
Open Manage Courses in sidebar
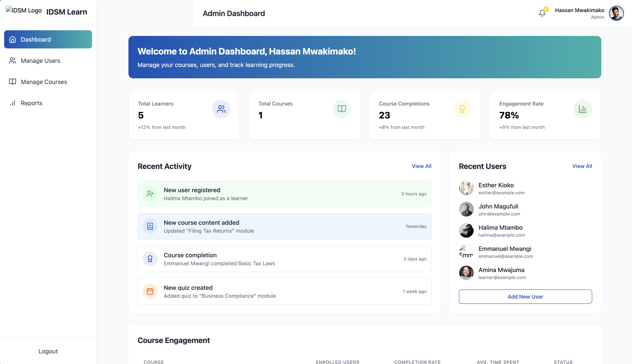point(44,82)
